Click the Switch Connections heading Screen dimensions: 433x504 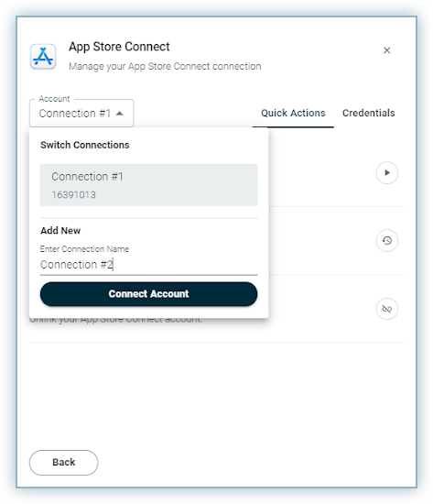pos(85,145)
